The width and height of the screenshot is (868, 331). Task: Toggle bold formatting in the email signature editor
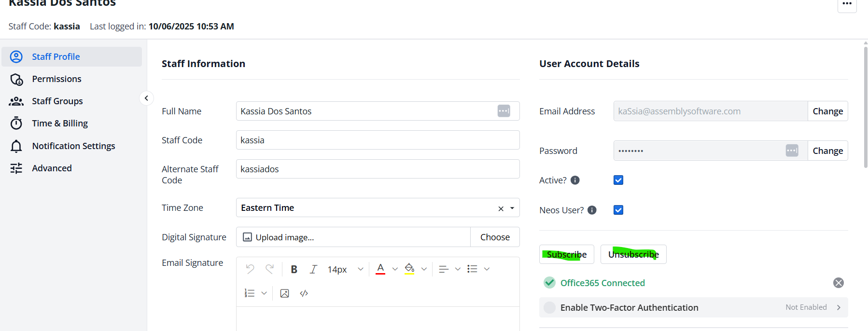point(294,269)
